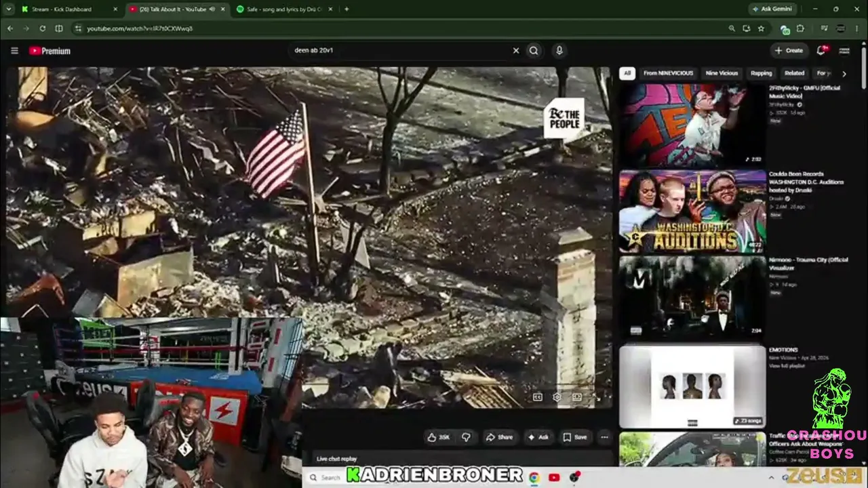
Task: Open Coulda Been Records Washington D.C. Auditions title
Action: 806,182
